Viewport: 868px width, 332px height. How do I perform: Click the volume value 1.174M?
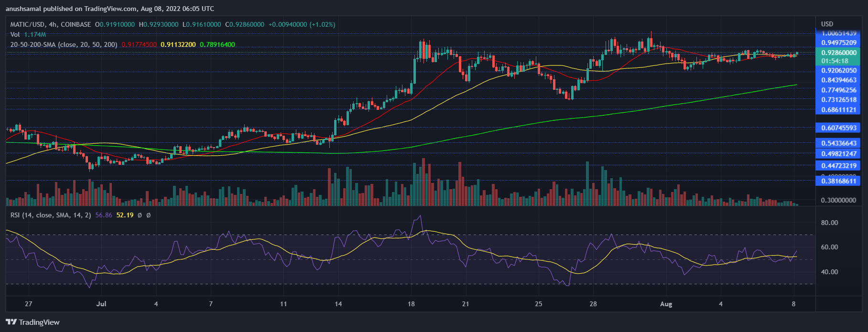pyautogui.click(x=35, y=34)
